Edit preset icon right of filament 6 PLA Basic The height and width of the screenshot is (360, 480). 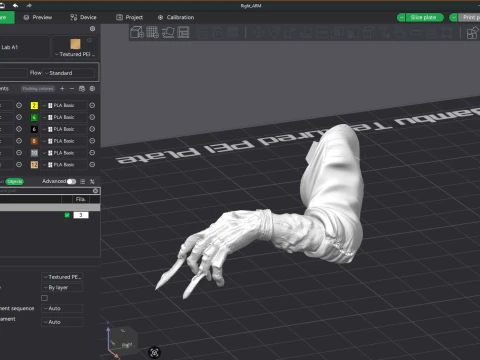(x=92, y=129)
